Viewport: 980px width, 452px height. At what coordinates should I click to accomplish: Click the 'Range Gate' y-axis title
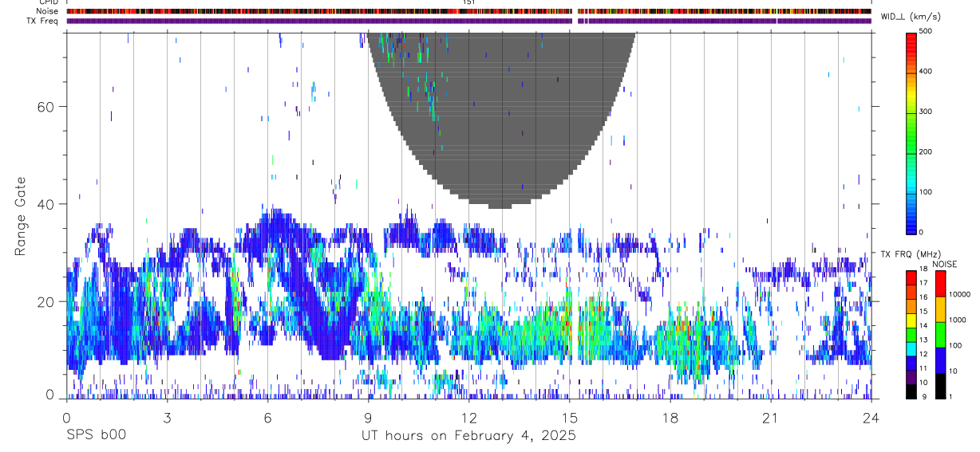20,215
